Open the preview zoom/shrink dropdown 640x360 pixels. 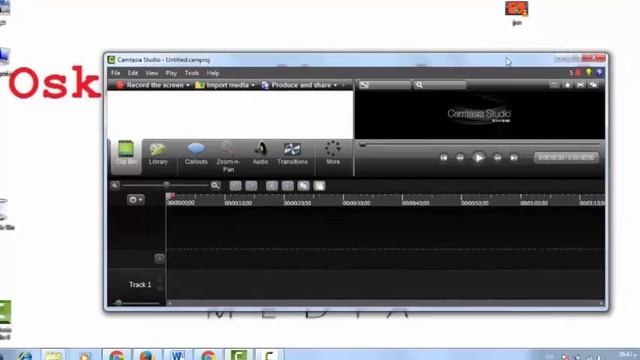440,85
